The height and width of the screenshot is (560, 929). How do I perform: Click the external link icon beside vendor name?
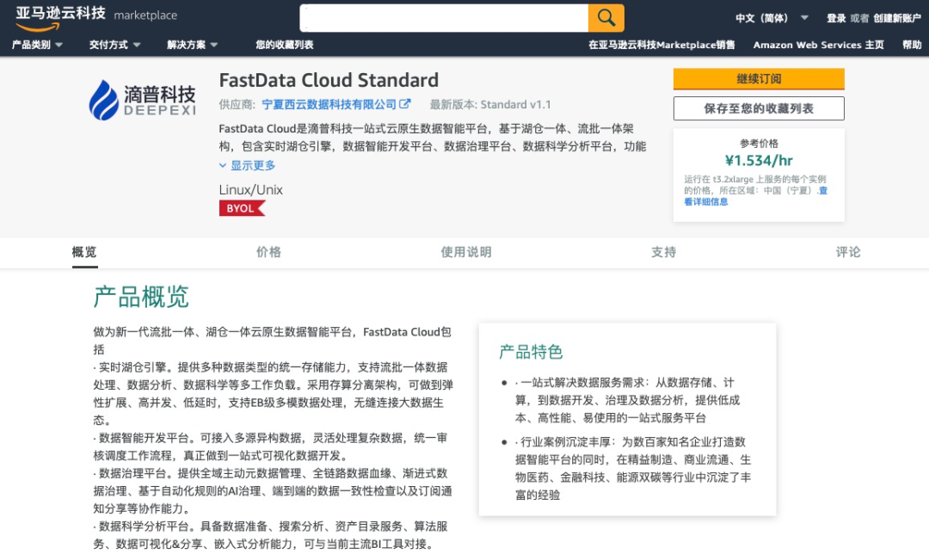point(404,104)
